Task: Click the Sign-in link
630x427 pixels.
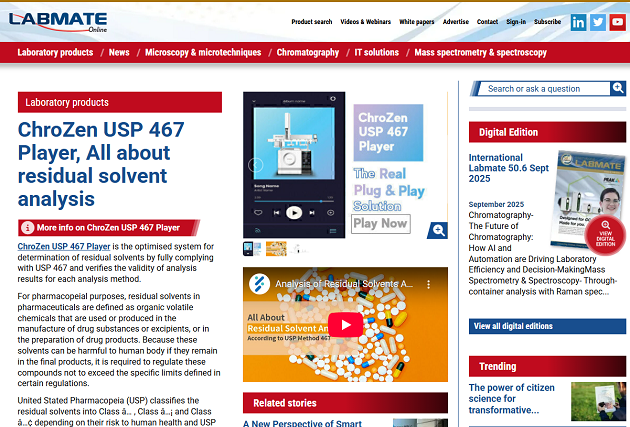Action: [x=516, y=22]
